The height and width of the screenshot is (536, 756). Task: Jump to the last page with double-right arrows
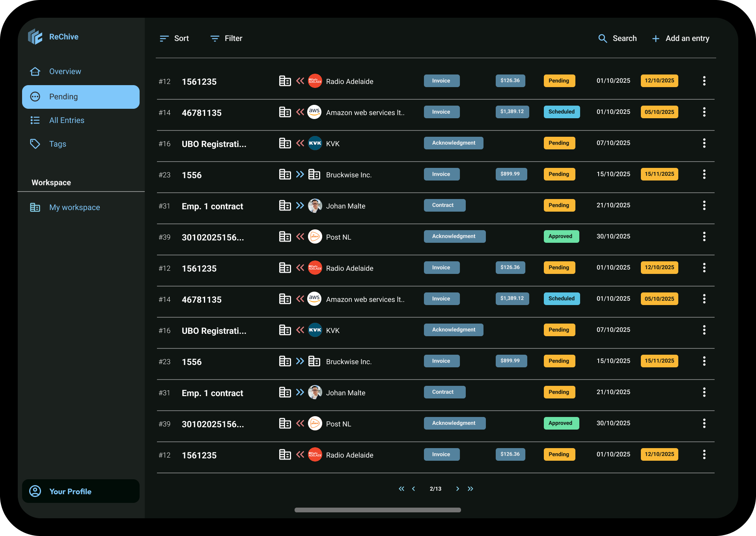pyautogui.click(x=470, y=489)
